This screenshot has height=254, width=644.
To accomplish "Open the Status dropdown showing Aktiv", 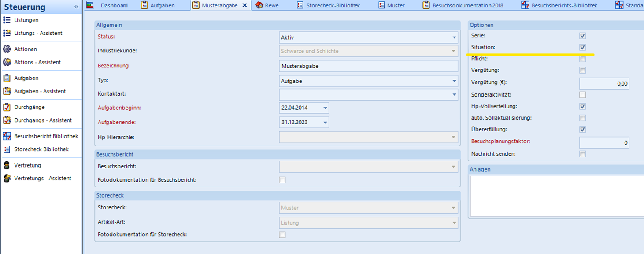I will (x=454, y=38).
